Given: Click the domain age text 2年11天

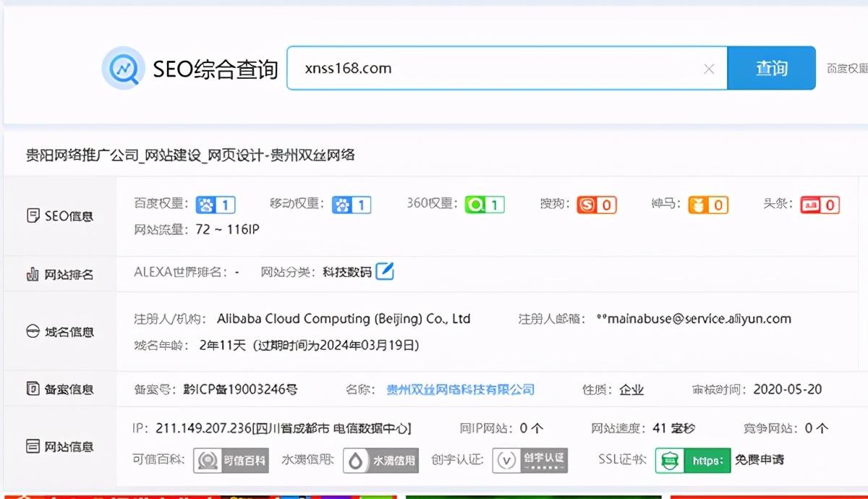Looking at the screenshot, I should (x=224, y=345).
